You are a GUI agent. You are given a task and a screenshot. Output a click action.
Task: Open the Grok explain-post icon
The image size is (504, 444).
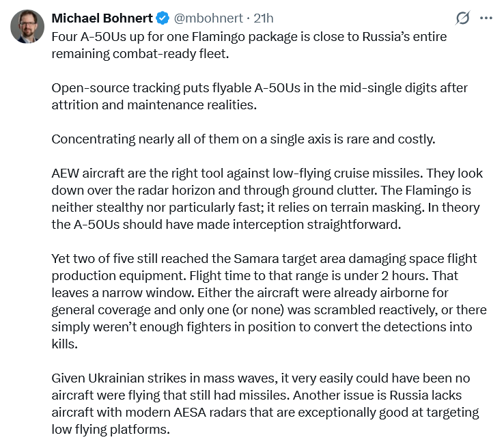(x=462, y=18)
